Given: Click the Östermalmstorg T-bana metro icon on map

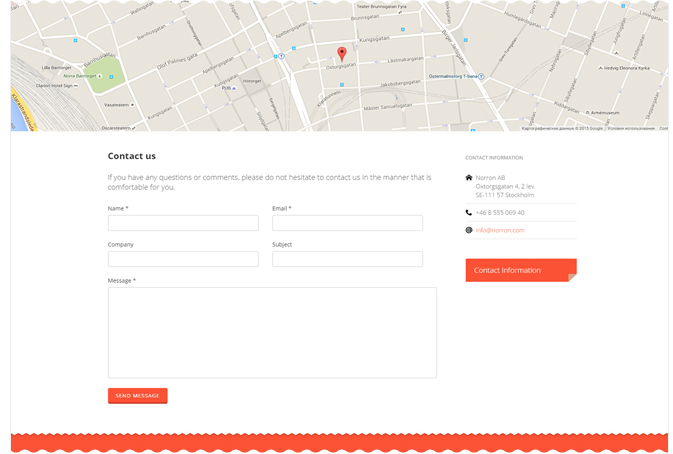Looking at the screenshot, I should 481,77.
